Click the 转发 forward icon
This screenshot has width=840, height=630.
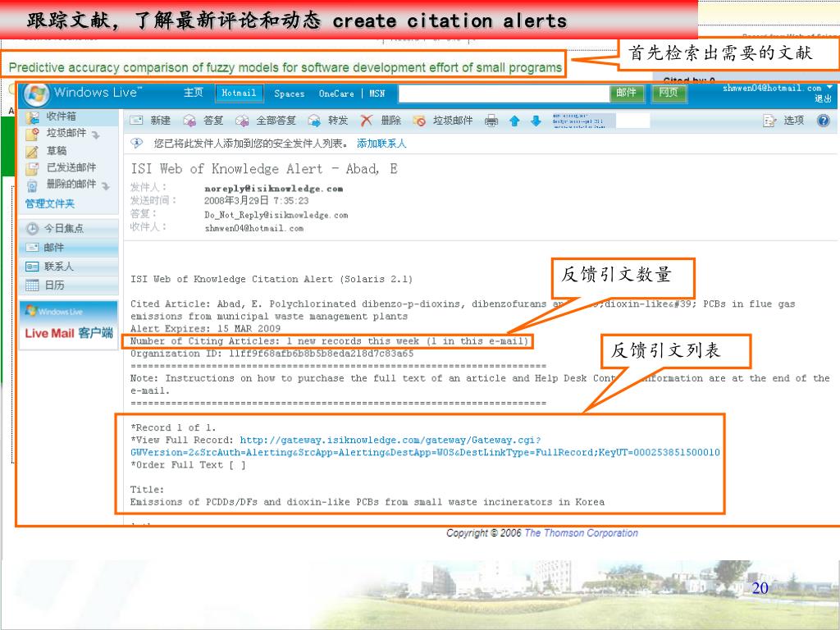click(x=314, y=121)
